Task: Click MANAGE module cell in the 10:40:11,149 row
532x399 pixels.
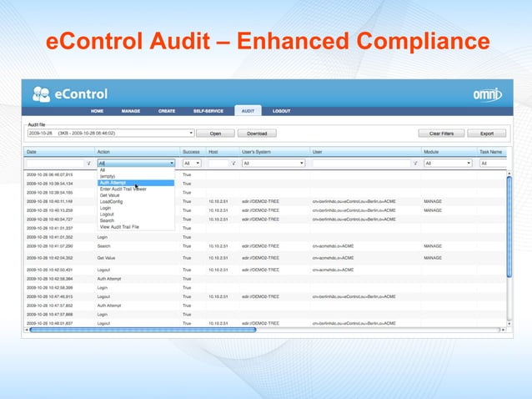Action: coord(433,201)
